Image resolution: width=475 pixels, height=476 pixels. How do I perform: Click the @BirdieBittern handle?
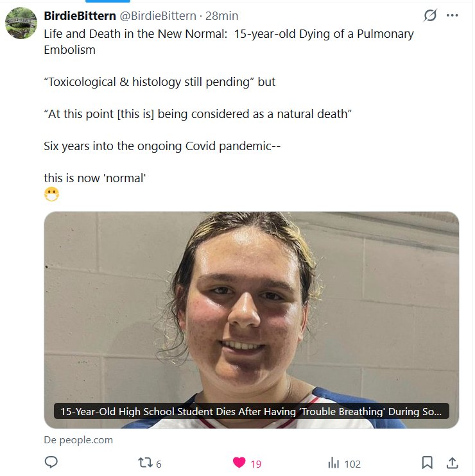coord(159,15)
